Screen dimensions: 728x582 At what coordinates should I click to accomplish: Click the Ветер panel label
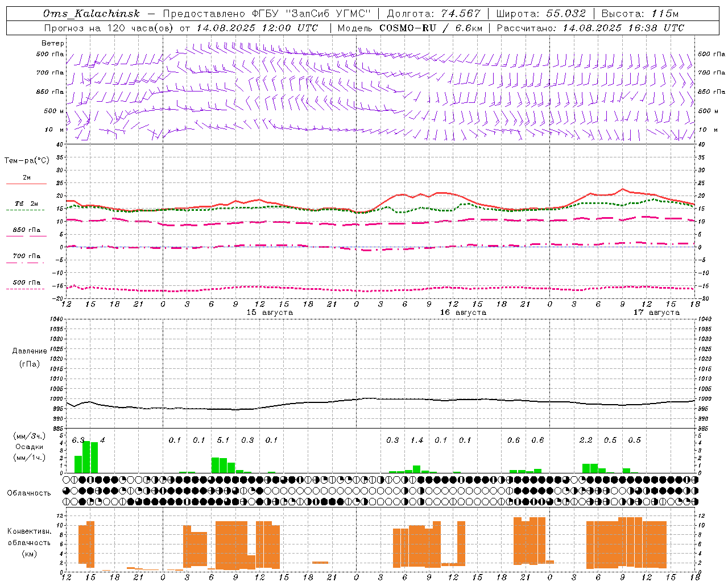(53, 43)
